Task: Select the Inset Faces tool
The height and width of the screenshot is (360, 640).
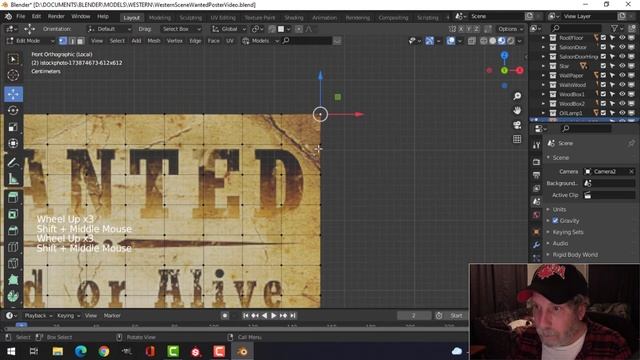Action: [13, 214]
